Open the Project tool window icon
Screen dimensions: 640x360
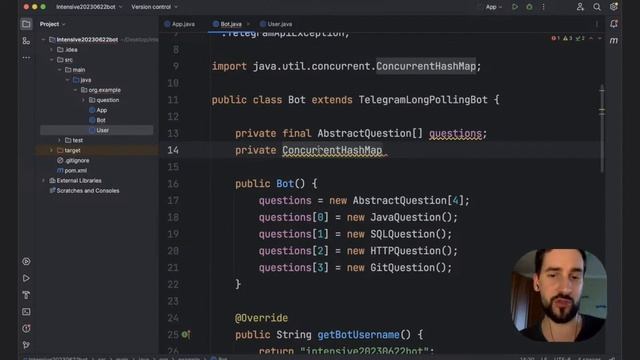26,24
